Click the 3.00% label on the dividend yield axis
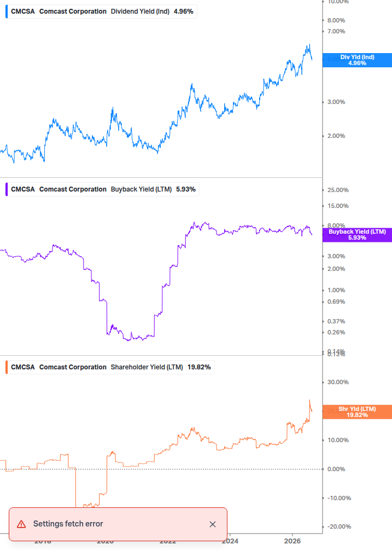Image resolution: width=392 pixels, height=550 pixels. pyautogui.click(x=336, y=102)
